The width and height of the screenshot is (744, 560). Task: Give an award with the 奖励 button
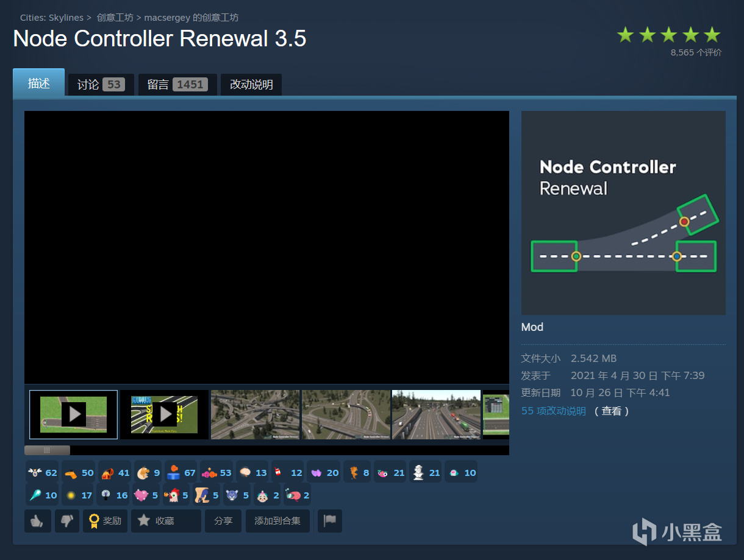(x=106, y=521)
